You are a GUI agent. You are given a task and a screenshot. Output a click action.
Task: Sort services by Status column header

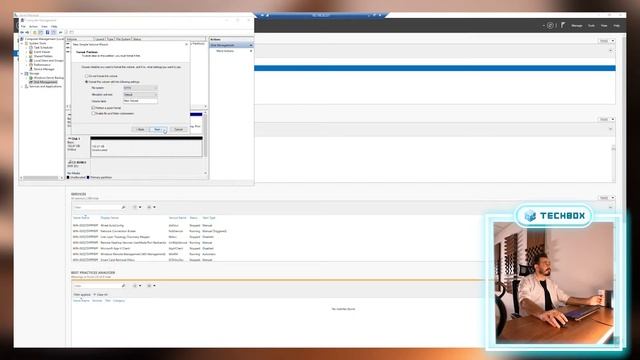[193, 218]
